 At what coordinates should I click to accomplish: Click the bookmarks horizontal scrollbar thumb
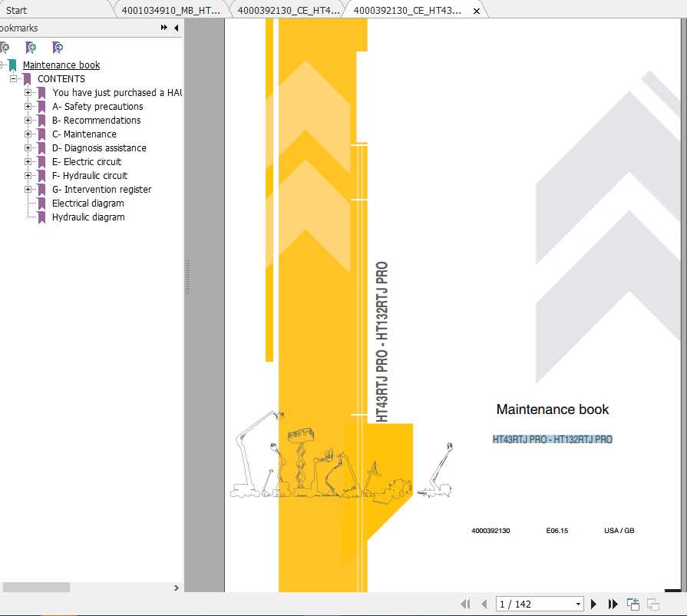coord(36,587)
